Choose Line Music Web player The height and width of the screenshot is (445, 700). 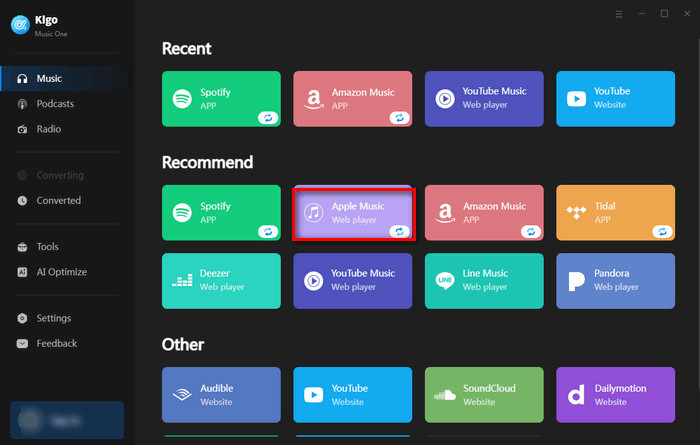click(484, 281)
